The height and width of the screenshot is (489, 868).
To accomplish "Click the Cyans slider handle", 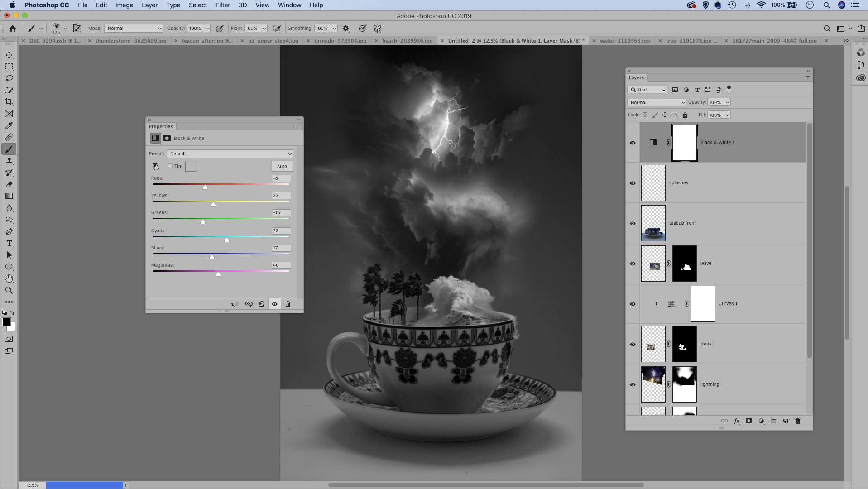I will (x=227, y=240).
